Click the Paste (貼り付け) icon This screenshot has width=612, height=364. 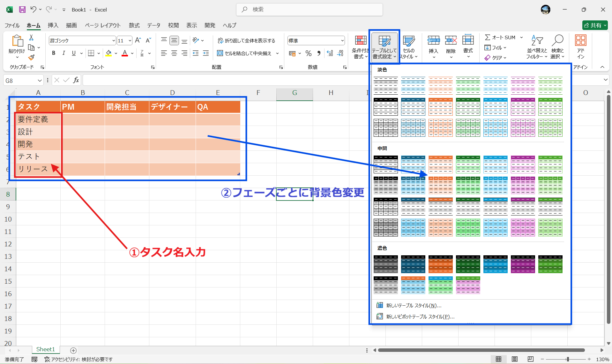pyautogui.click(x=17, y=41)
